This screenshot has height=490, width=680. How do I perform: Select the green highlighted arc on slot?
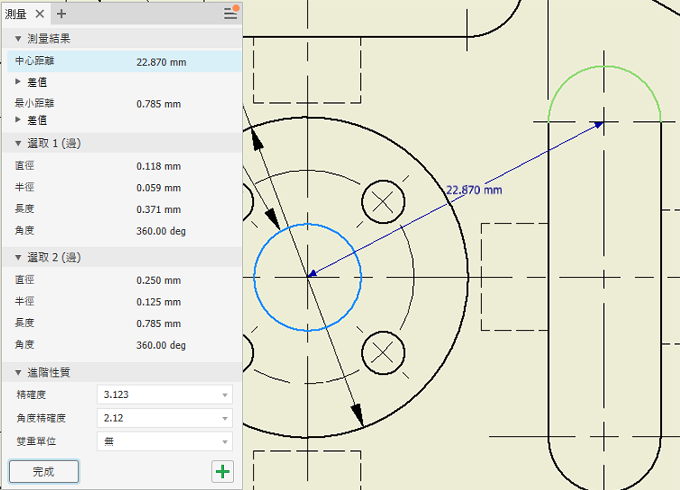coord(605,66)
